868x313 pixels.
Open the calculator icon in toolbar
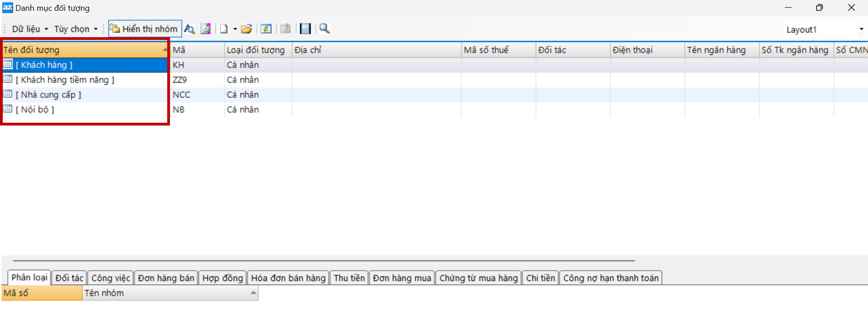pos(305,29)
